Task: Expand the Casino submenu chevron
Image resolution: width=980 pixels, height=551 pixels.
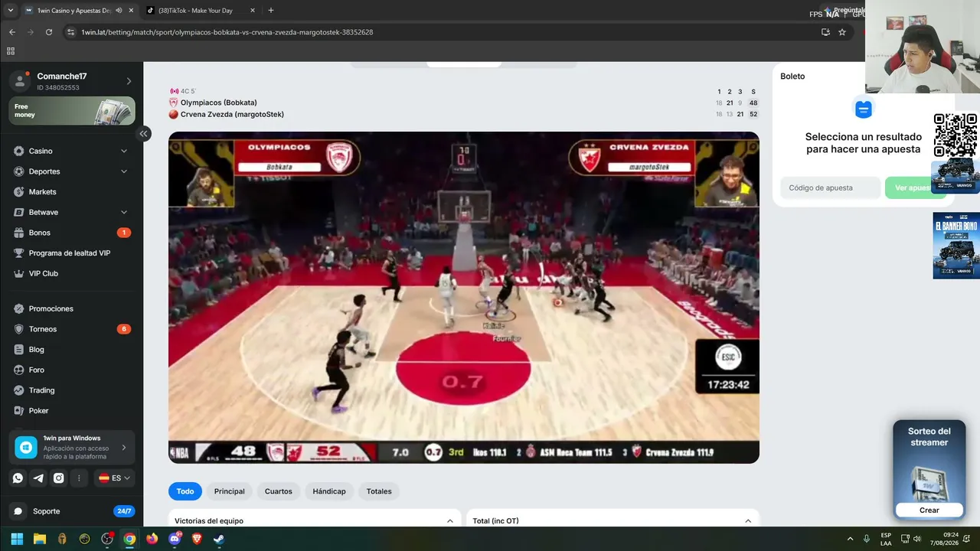Action: (124, 151)
